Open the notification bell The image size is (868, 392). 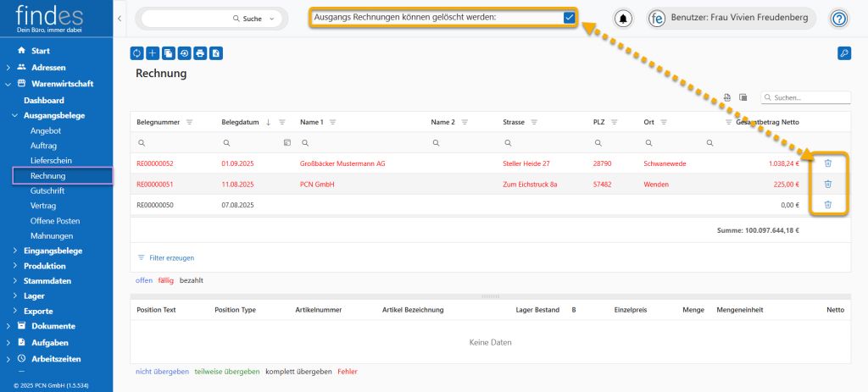coord(623,19)
